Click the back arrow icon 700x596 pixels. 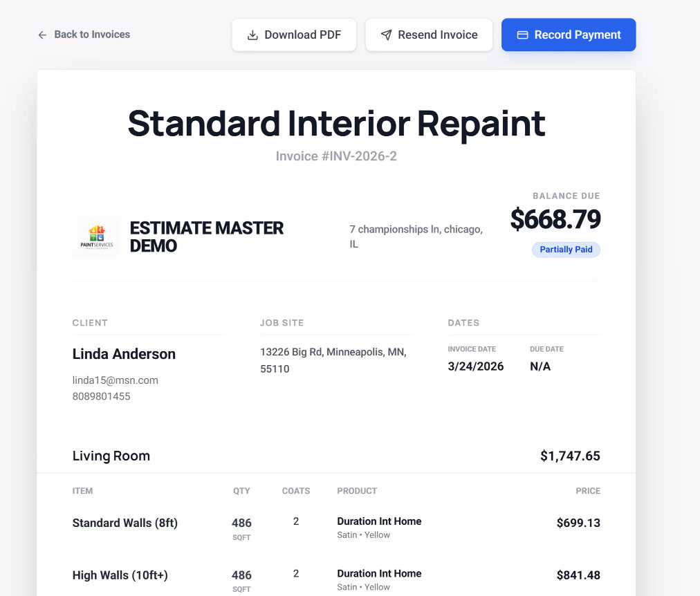pos(42,35)
